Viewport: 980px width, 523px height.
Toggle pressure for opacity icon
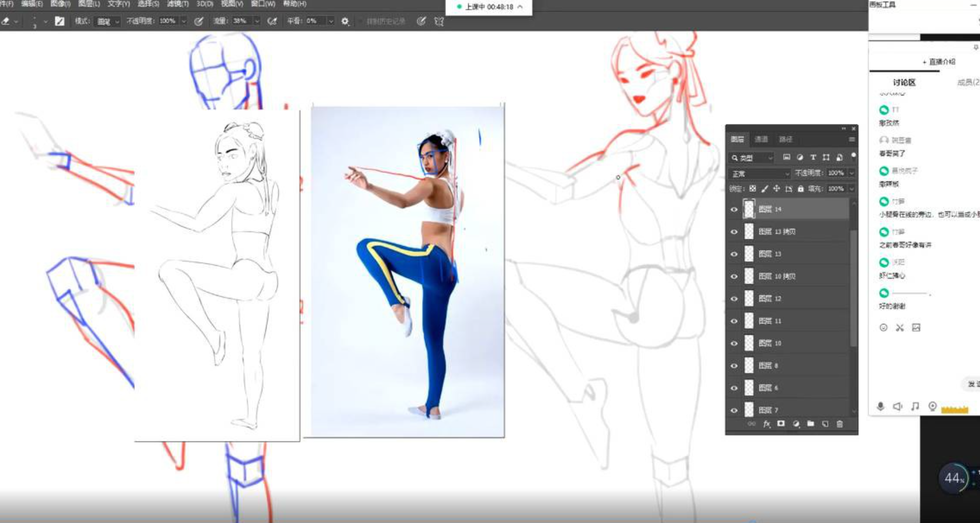(x=199, y=21)
